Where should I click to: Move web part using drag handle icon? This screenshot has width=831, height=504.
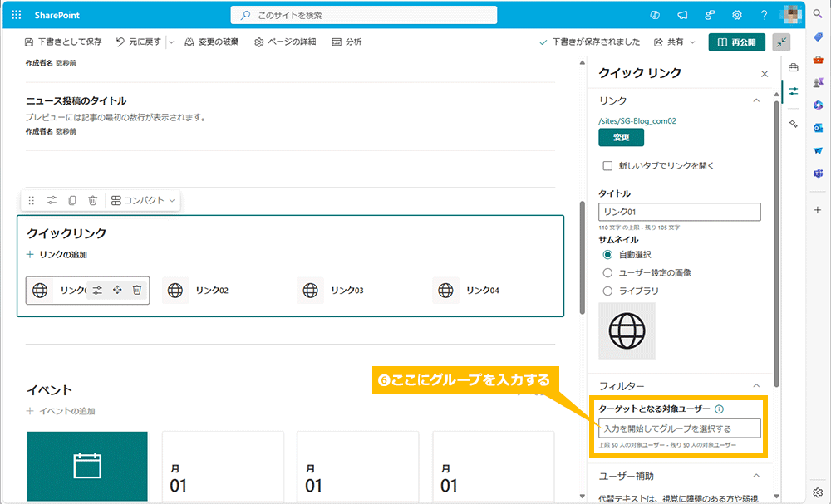[32, 201]
